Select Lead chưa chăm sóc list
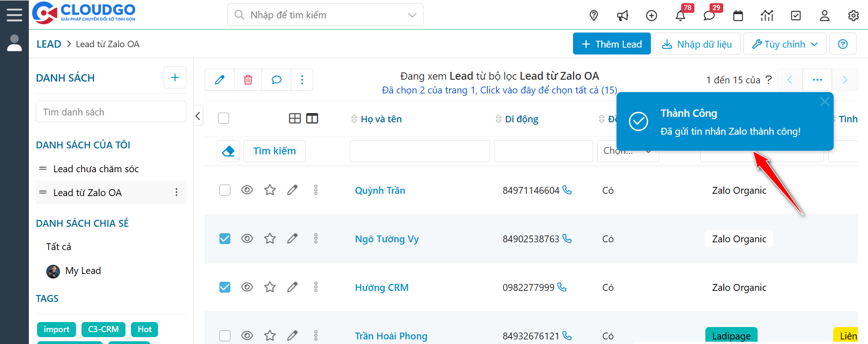 pyautogui.click(x=96, y=169)
